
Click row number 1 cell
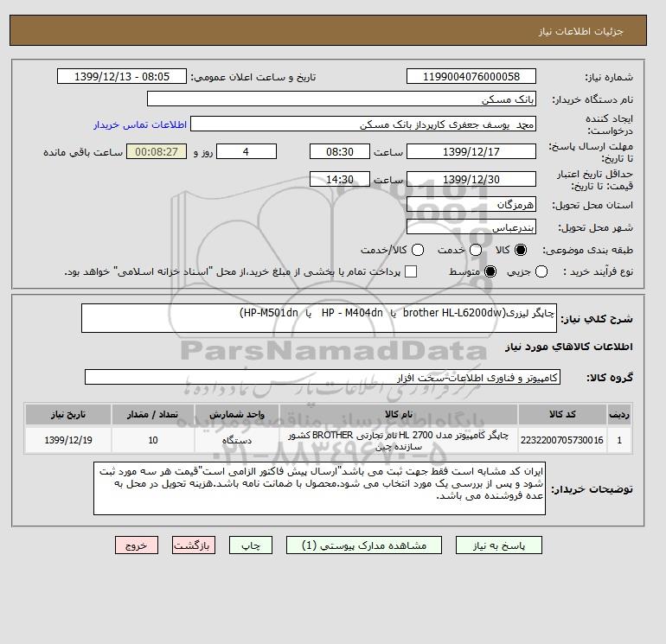[619, 440]
